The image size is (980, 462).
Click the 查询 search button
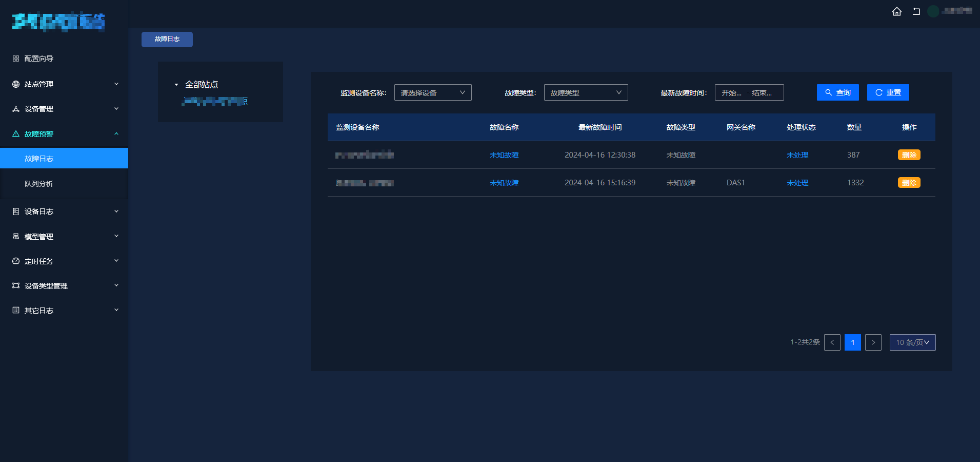(837, 92)
